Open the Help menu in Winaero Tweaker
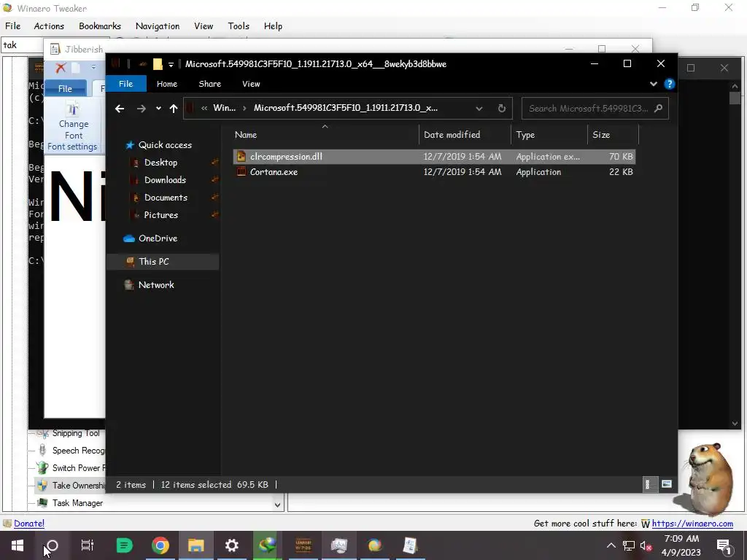This screenshot has height=560, width=747. pos(273,26)
